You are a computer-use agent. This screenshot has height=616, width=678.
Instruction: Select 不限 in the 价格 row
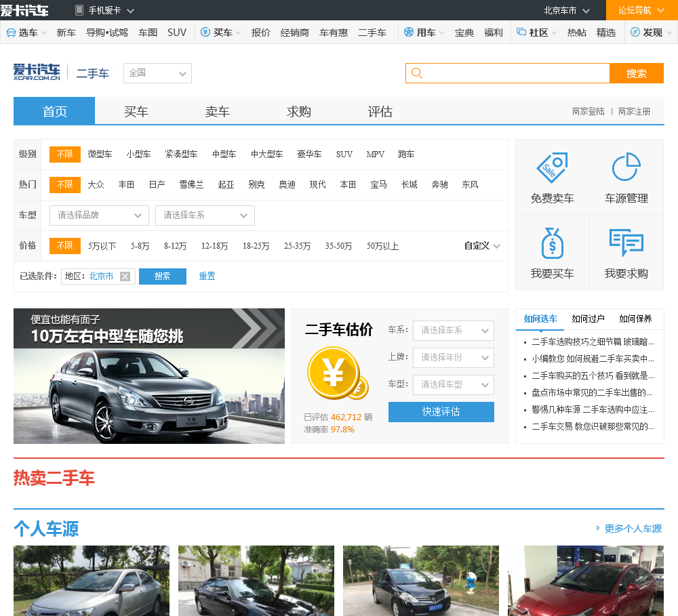point(65,245)
